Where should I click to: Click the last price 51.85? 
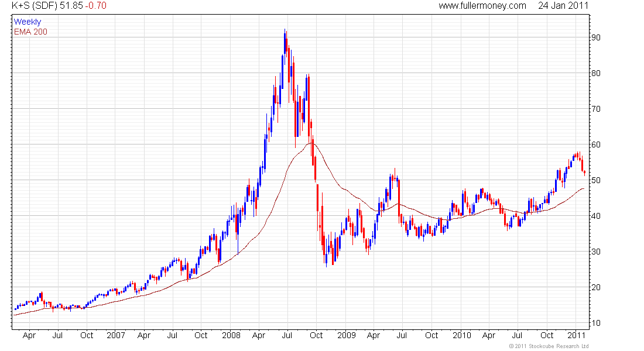coord(71,6)
